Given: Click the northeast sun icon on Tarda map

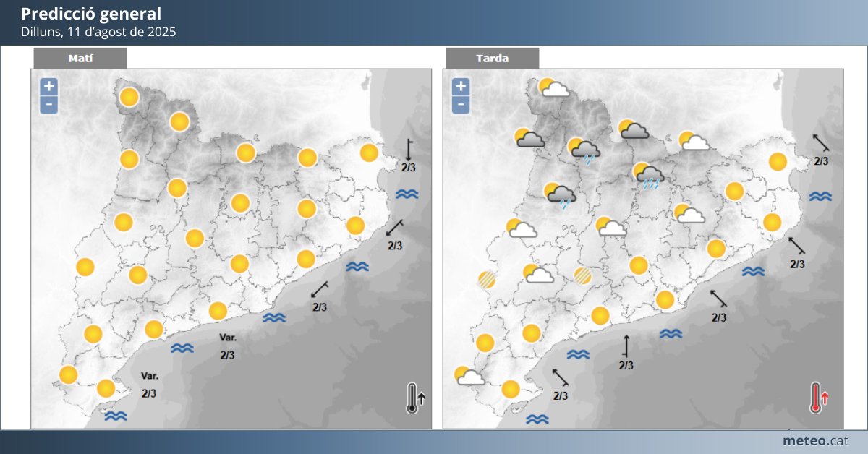Looking at the screenshot, I should [x=778, y=161].
